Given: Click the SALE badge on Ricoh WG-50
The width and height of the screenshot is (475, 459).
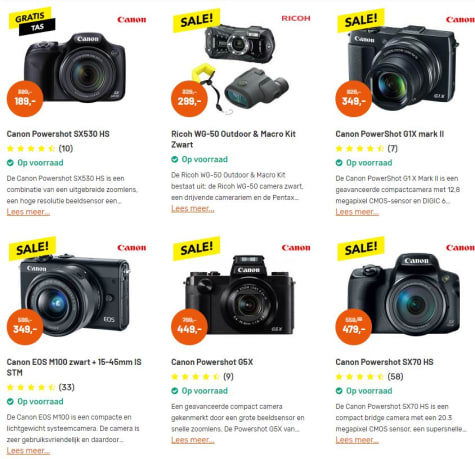Looking at the screenshot, I should (x=196, y=20).
